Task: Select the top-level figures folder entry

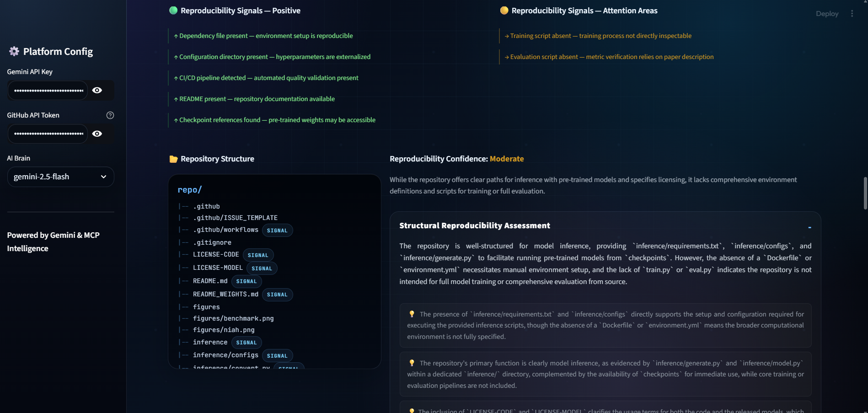Action: [206, 307]
